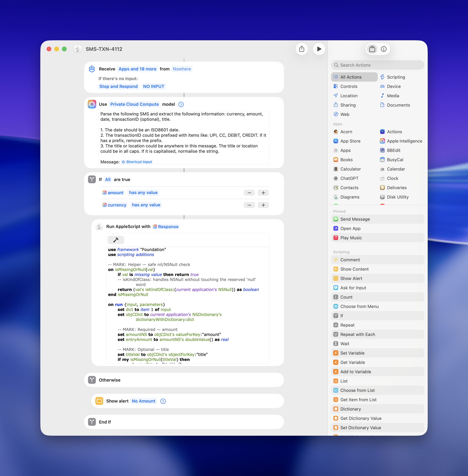468x476 pixels.
Task: Run the SMS-TXN-4112 shortcut
Action: point(319,49)
